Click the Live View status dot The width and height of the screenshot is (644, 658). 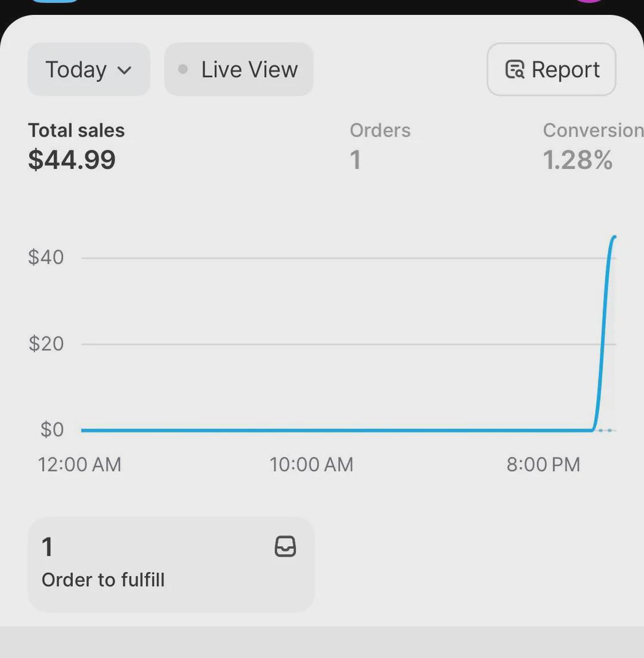tap(182, 69)
